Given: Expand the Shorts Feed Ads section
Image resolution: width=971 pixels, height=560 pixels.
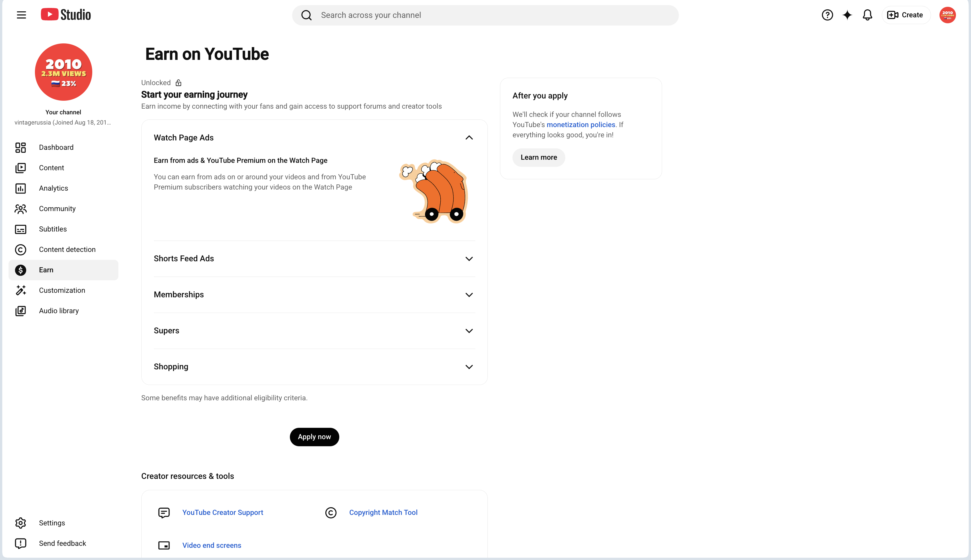Looking at the screenshot, I should pos(469,259).
